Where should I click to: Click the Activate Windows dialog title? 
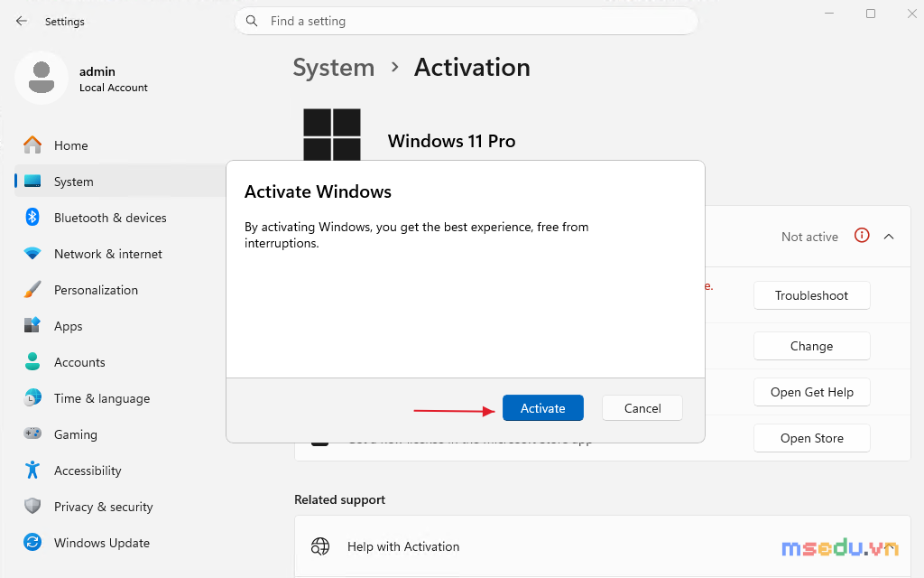point(318,191)
